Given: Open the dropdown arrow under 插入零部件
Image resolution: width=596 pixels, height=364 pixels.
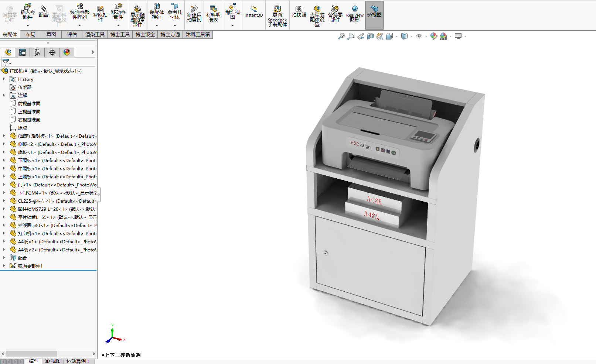Looking at the screenshot, I should pos(28,25).
